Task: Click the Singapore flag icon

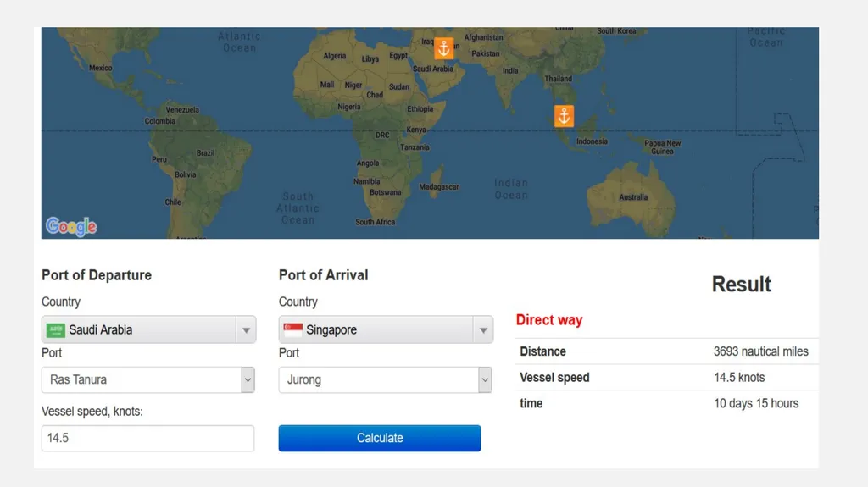Action: (292, 330)
